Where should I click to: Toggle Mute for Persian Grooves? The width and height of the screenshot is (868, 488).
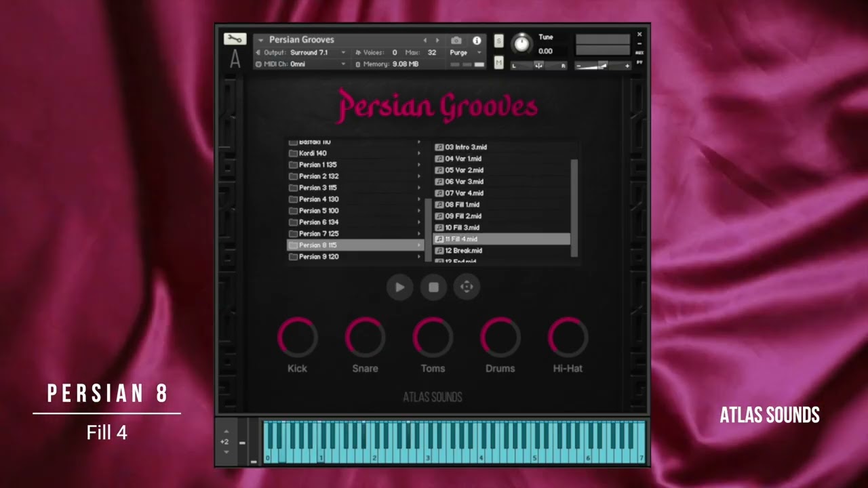point(499,63)
